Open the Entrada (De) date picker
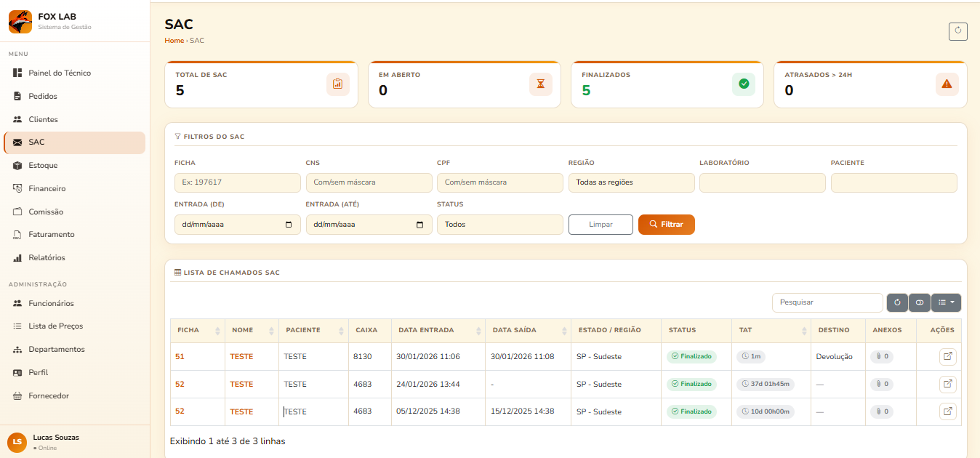Image resolution: width=980 pixels, height=458 pixels. point(289,225)
